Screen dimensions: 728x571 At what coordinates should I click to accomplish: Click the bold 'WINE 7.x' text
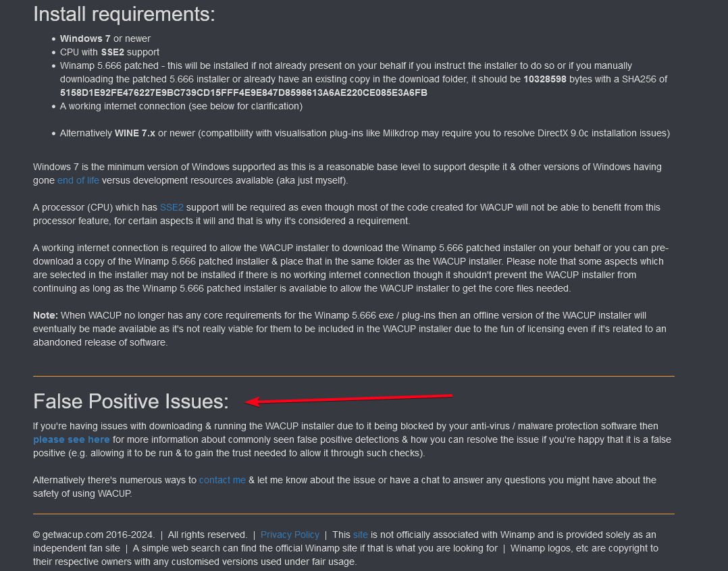(x=134, y=133)
